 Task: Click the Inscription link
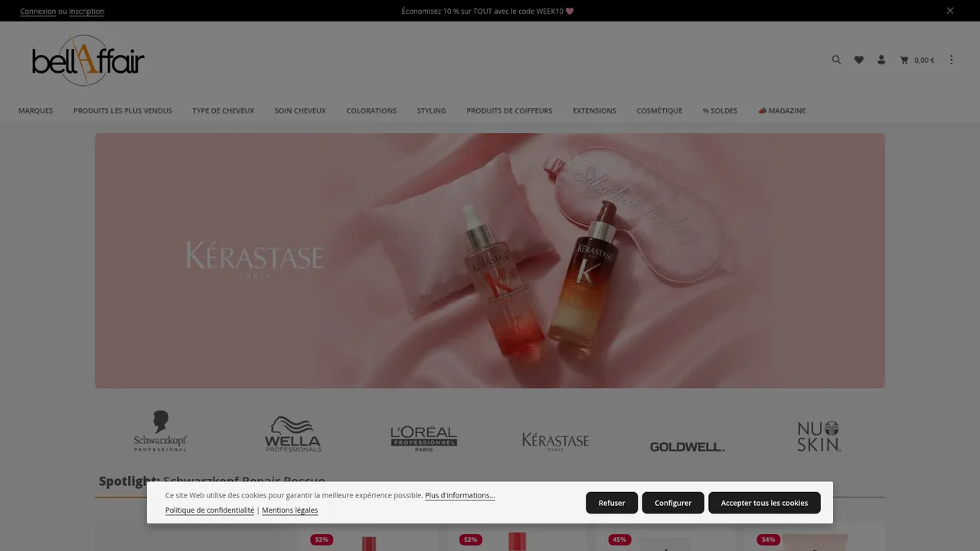tap(87, 11)
